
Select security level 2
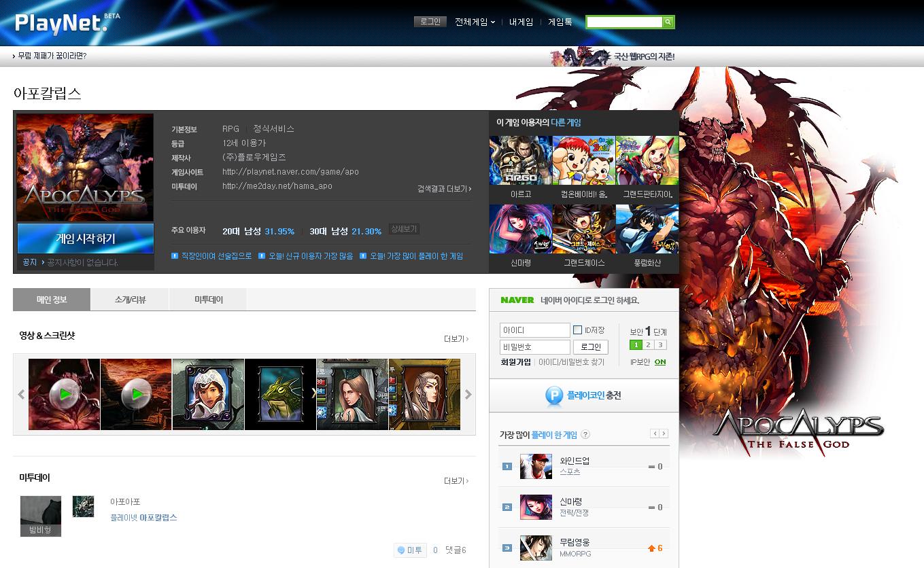point(648,345)
